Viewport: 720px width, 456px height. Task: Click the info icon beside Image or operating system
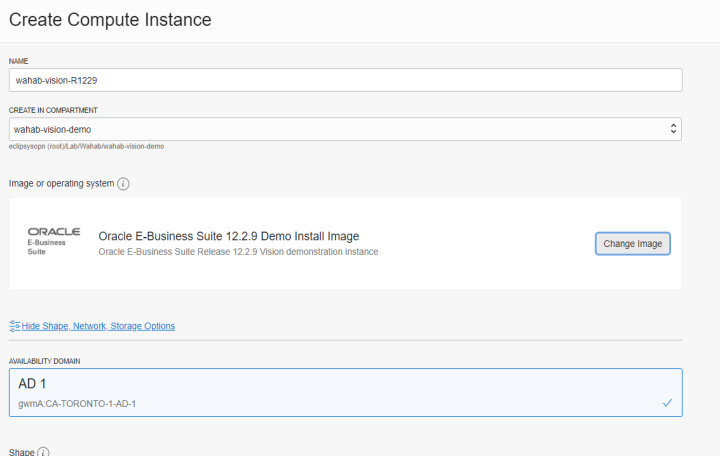[x=123, y=185]
